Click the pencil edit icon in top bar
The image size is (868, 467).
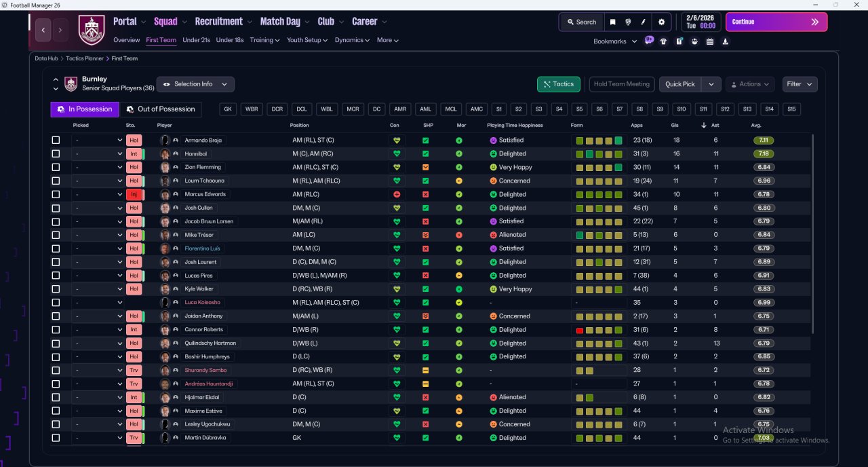point(644,22)
